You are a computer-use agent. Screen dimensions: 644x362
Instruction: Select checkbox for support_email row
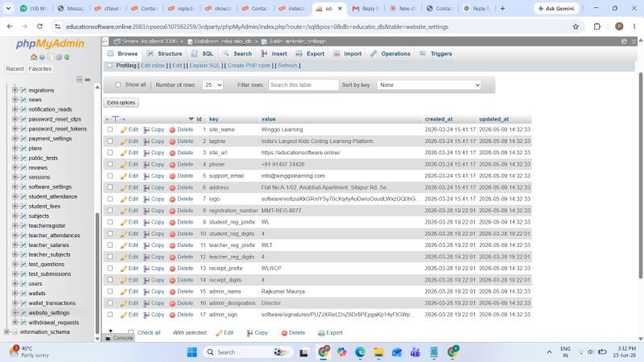[110, 175]
